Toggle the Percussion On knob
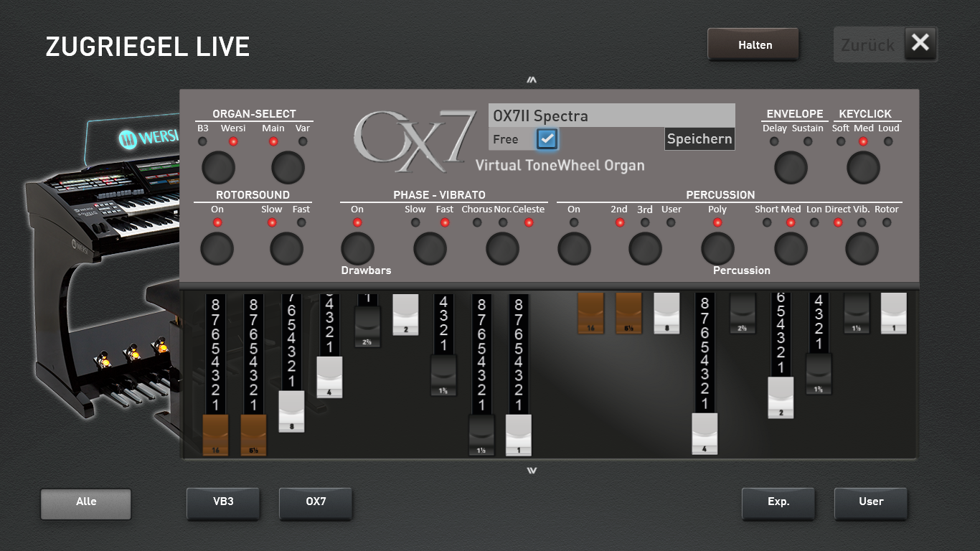The width and height of the screenshot is (980, 551). (x=574, y=250)
